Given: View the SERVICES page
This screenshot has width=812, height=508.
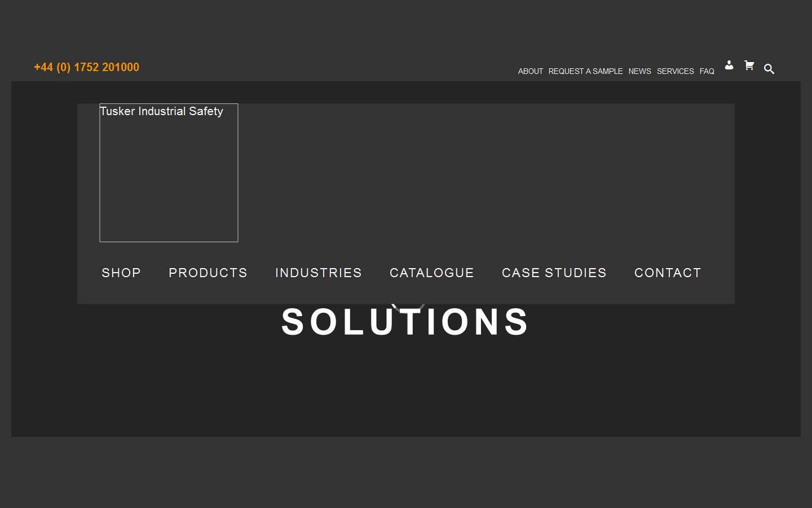Looking at the screenshot, I should (675, 71).
